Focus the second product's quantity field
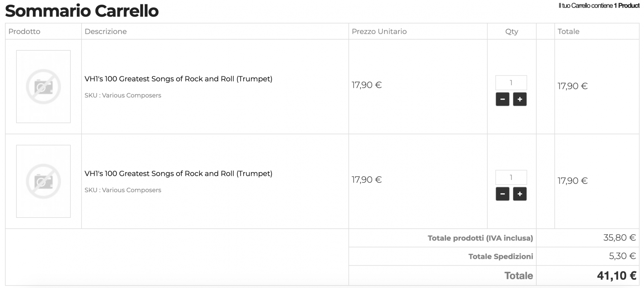Image resolution: width=644 pixels, height=288 pixels. tap(511, 177)
